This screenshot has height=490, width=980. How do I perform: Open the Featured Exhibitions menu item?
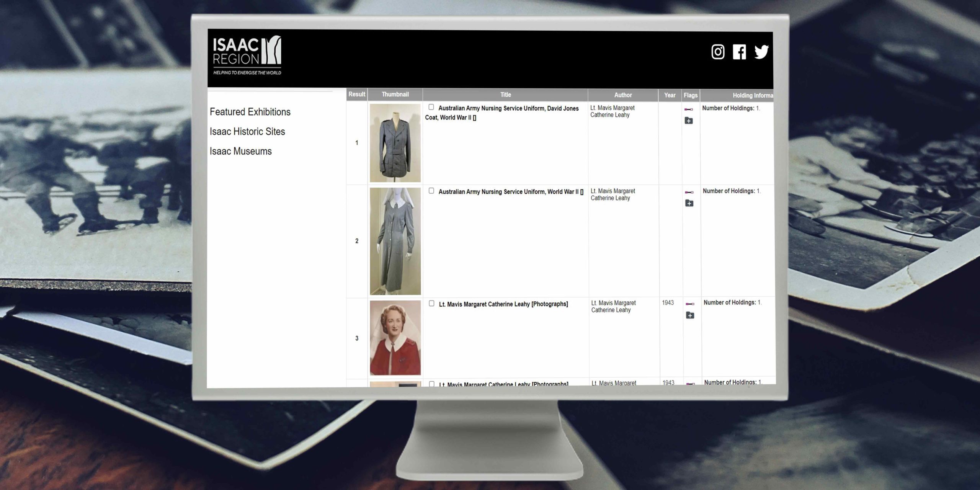250,112
